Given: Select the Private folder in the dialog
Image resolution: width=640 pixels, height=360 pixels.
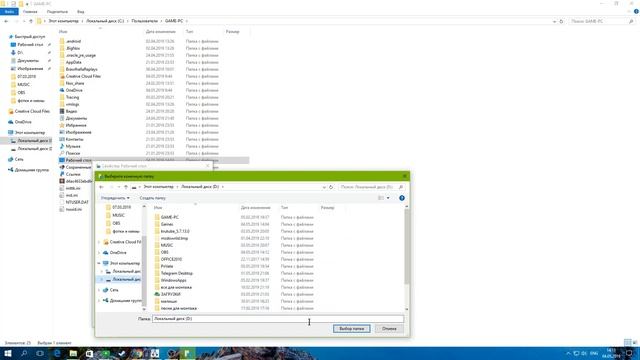Looking at the screenshot, I should 167,266.
